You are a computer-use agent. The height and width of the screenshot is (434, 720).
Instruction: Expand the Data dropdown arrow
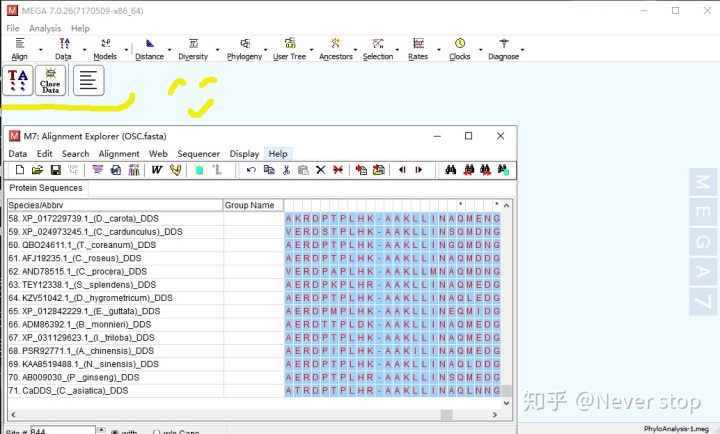[84, 49]
